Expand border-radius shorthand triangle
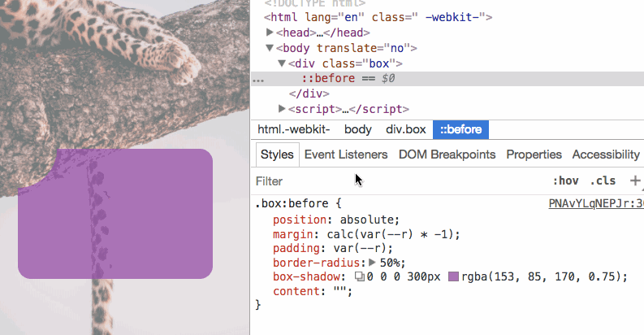The height and width of the screenshot is (335, 644). 372,263
